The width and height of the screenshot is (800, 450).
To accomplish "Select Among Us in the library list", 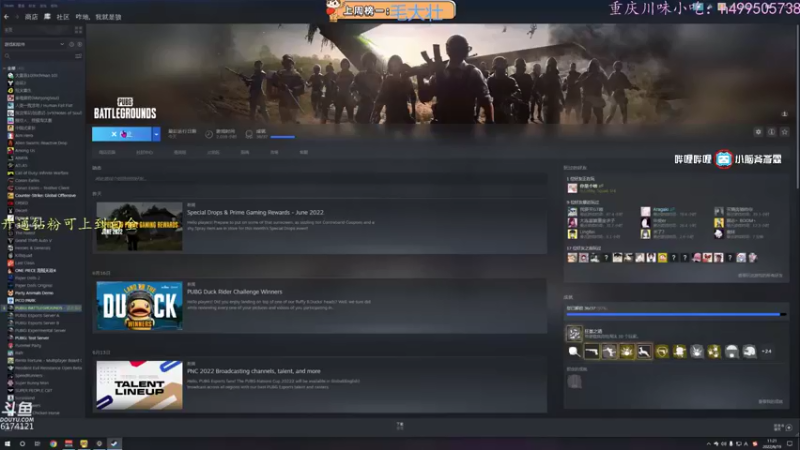I will [25, 151].
